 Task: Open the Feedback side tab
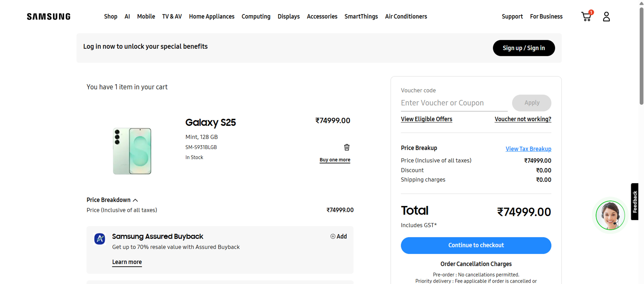(x=634, y=201)
